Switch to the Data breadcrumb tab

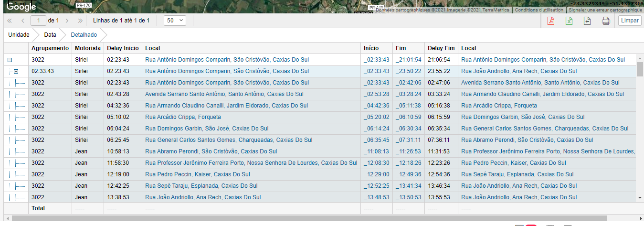click(50, 35)
